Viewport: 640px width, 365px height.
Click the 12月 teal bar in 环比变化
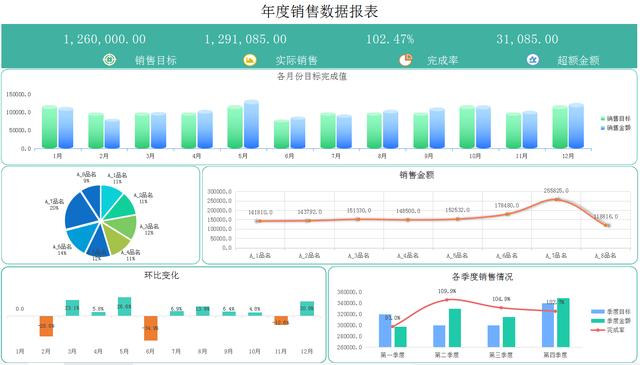point(307,308)
